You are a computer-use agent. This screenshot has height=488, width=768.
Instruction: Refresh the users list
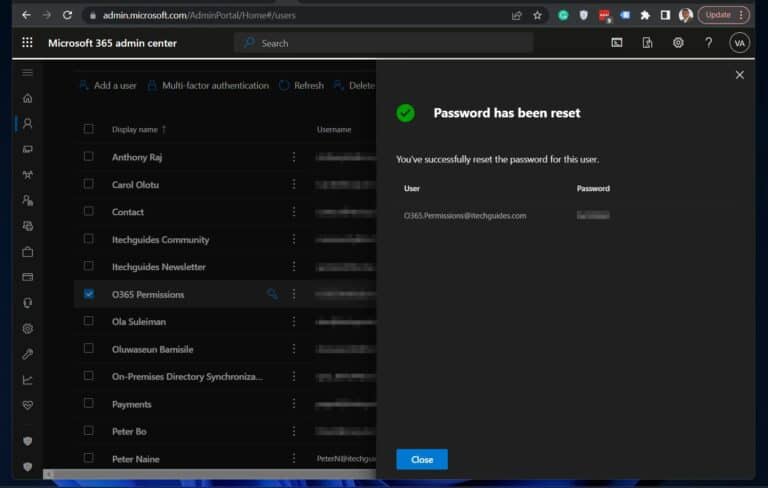pyautogui.click(x=301, y=86)
